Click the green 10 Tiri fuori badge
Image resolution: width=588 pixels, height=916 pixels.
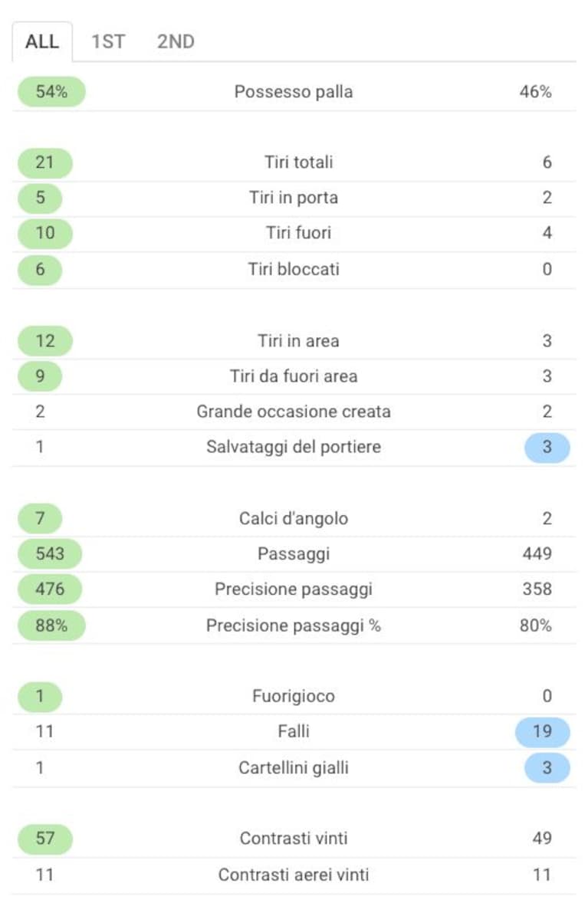point(45,233)
